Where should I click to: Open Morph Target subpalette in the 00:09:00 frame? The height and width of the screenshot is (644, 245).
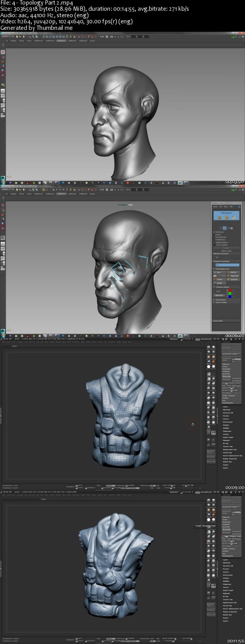coord(228,437)
